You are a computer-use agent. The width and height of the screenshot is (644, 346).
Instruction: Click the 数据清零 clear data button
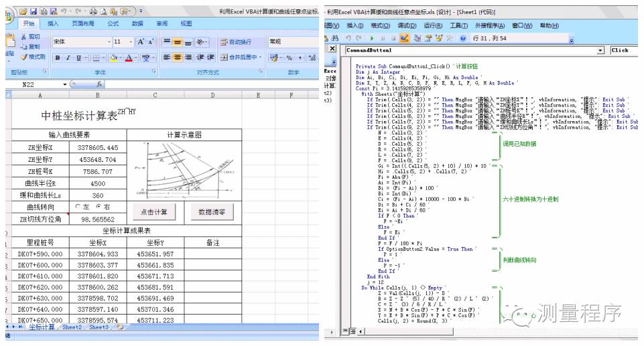tap(212, 212)
